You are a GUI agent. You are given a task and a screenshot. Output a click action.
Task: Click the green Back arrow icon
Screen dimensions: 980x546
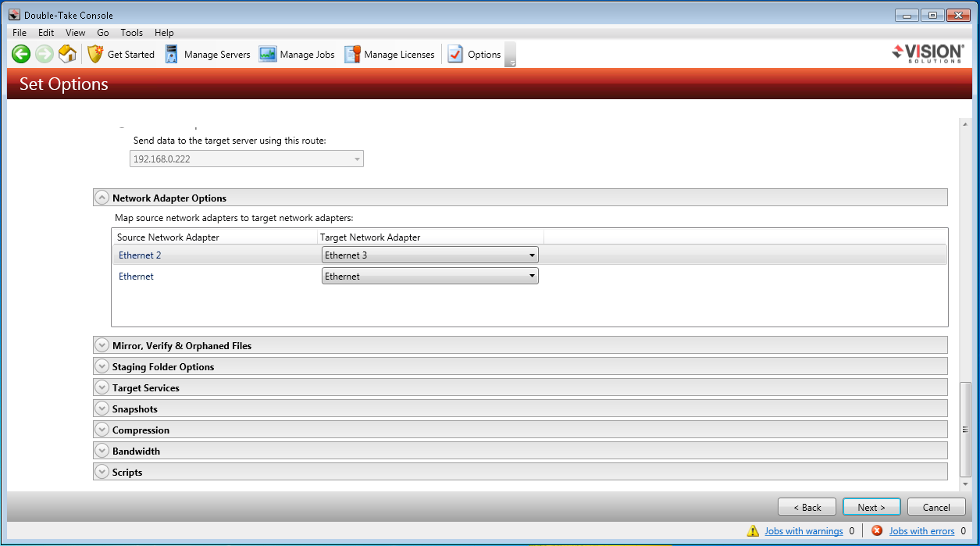21,54
